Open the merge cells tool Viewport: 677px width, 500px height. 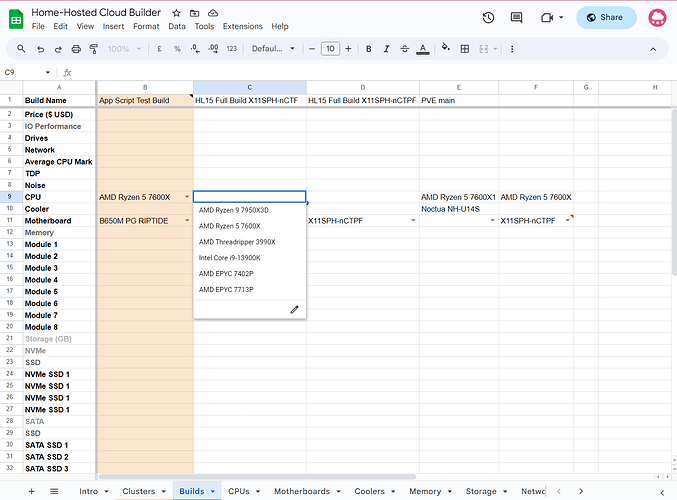[484, 49]
